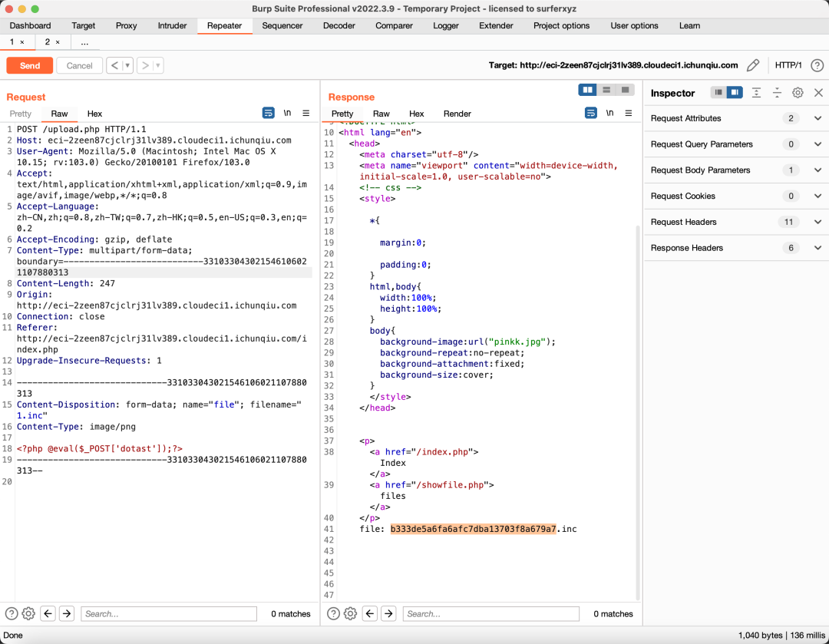
Task: Open User options tab
Action: [635, 25]
